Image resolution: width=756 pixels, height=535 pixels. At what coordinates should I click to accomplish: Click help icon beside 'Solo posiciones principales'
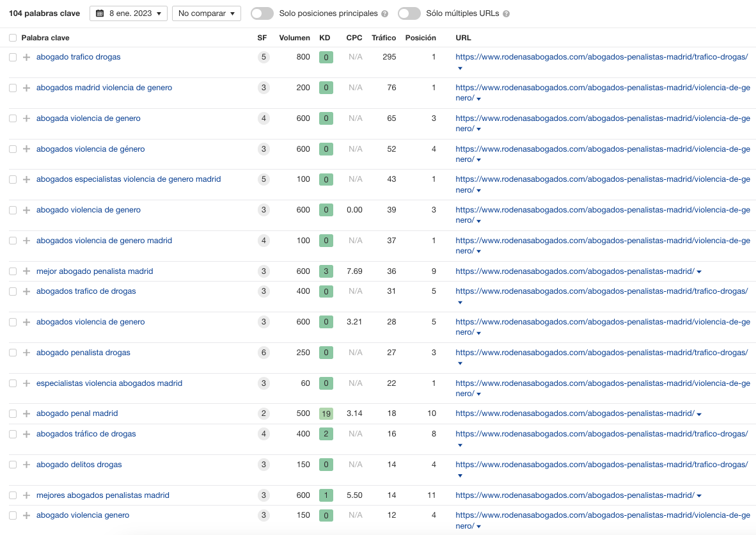(384, 14)
